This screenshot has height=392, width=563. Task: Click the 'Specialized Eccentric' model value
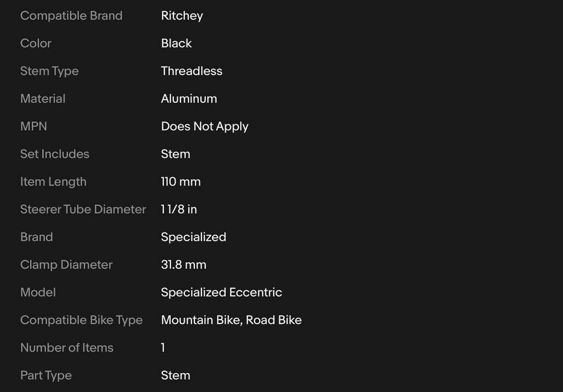(x=221, y=292)
